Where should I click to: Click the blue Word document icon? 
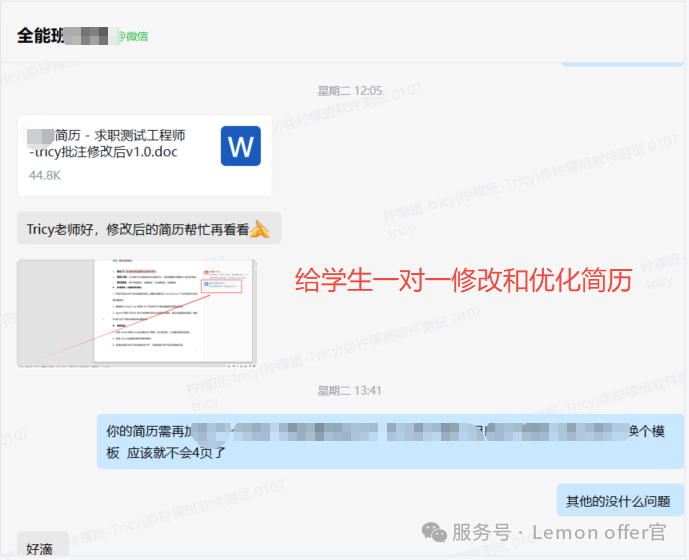[x=241, y=147]
